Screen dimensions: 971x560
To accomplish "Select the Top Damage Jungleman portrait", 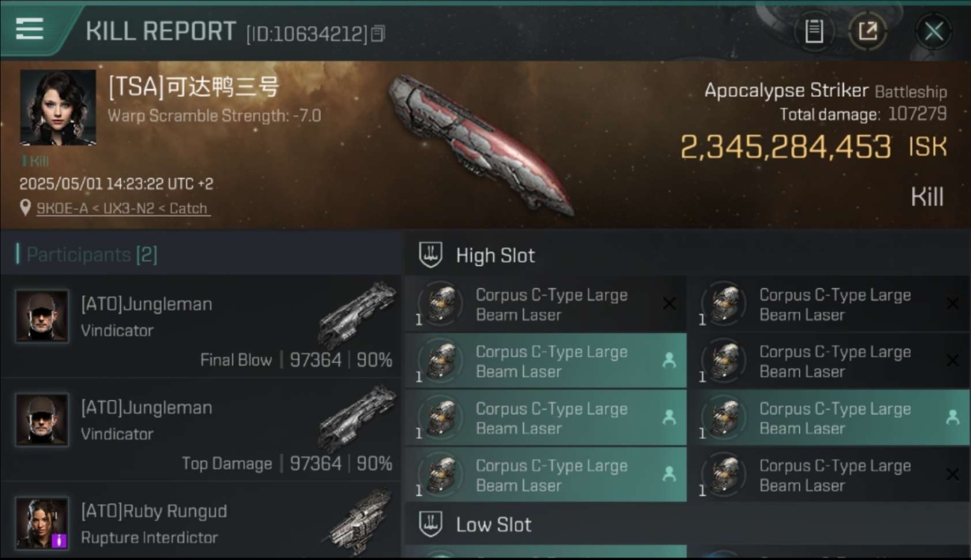I will coord(42,420).
